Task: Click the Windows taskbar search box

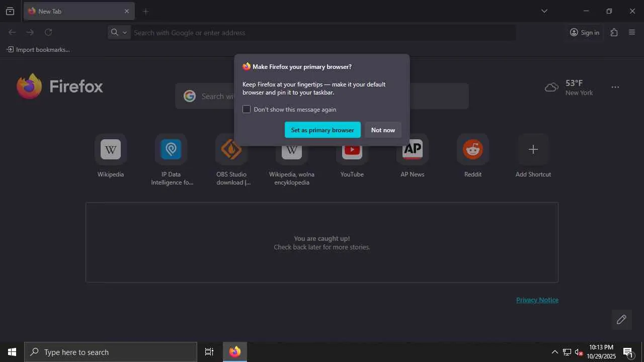Action: [x=111, y=352]
